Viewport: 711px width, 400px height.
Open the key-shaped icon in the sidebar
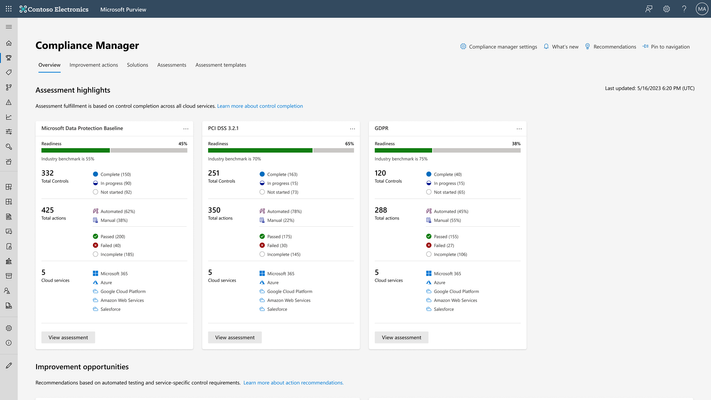click(9, 146)
